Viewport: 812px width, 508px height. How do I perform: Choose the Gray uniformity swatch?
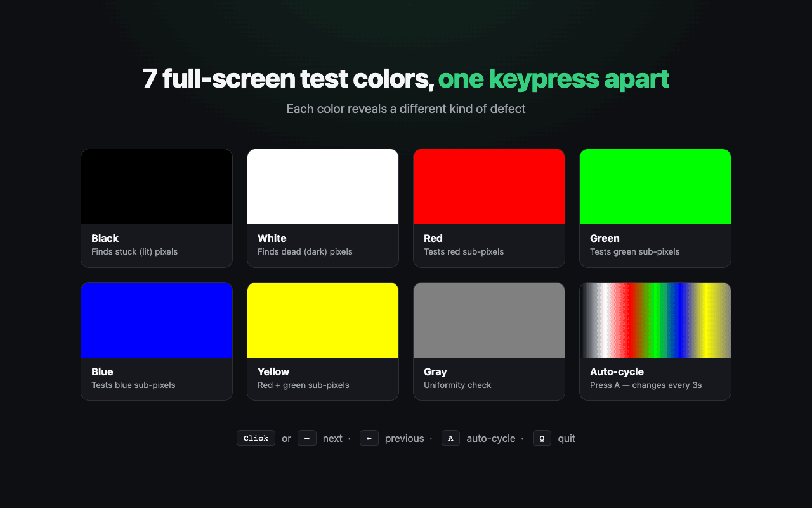coord(489,320)
